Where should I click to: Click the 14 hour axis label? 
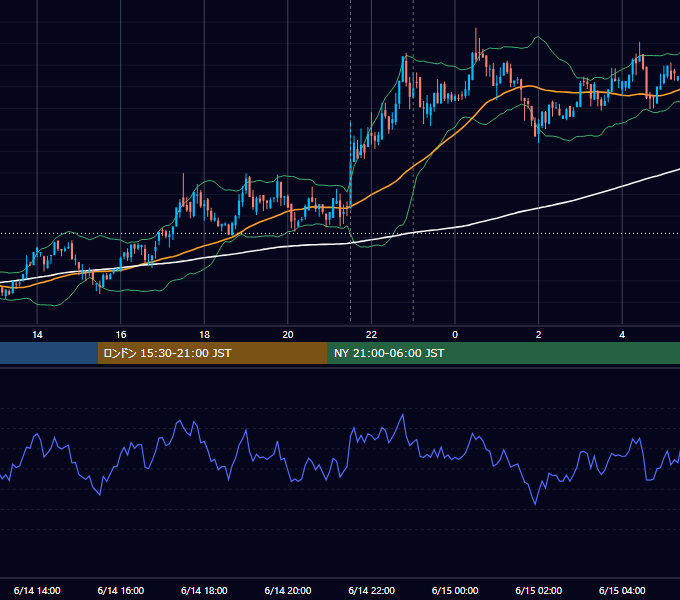[37, 335]
